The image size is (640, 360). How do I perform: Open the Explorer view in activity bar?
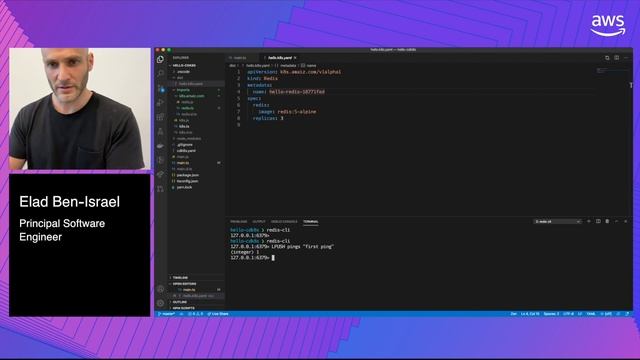[160, 60]
